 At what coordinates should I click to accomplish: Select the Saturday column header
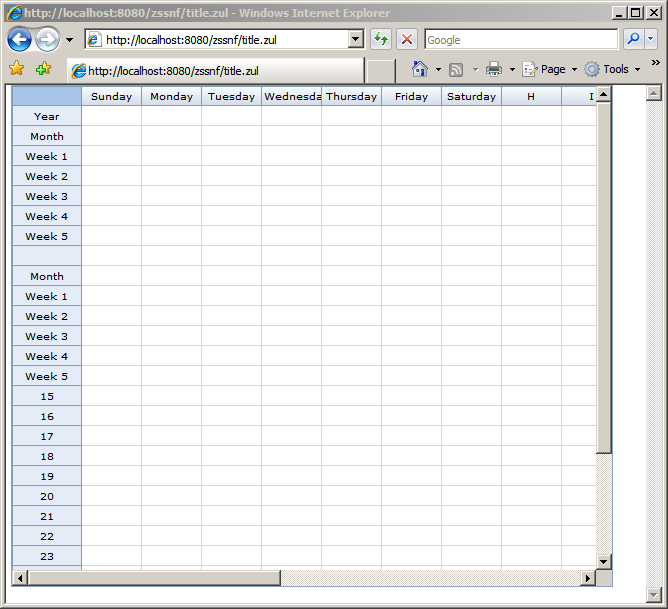[x=472, y=96]
